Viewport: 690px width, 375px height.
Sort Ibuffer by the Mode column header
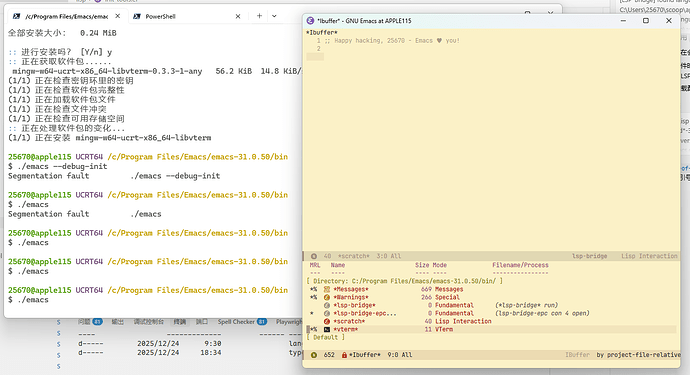click(440, 265)
